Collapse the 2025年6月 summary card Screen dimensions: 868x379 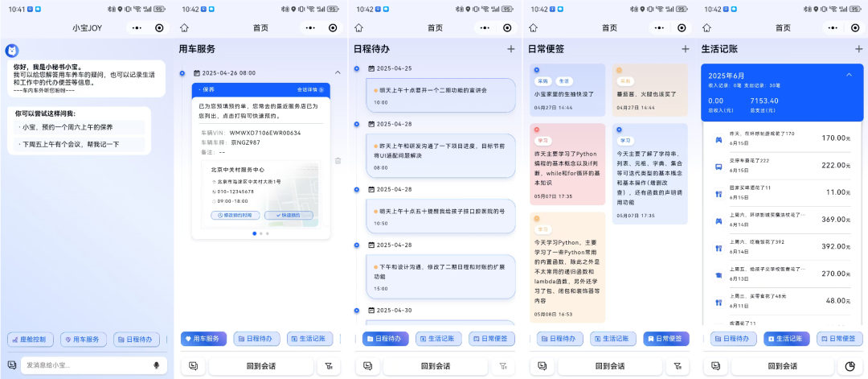(850, 75)
